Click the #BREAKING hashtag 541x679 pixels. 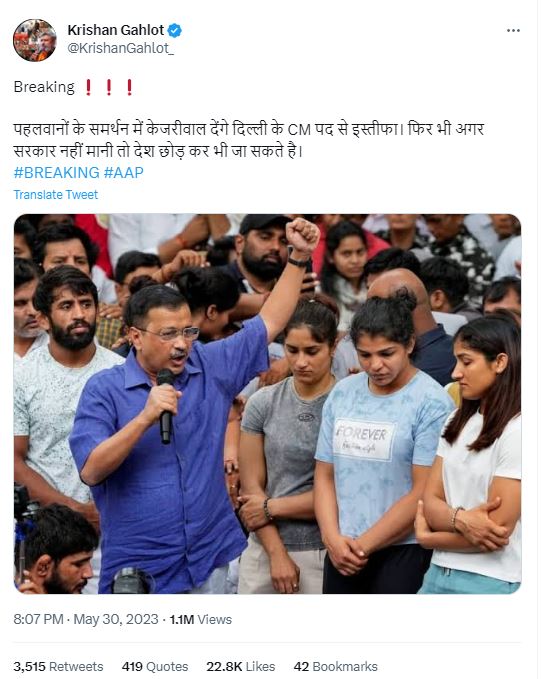click(x=56, y=172)
